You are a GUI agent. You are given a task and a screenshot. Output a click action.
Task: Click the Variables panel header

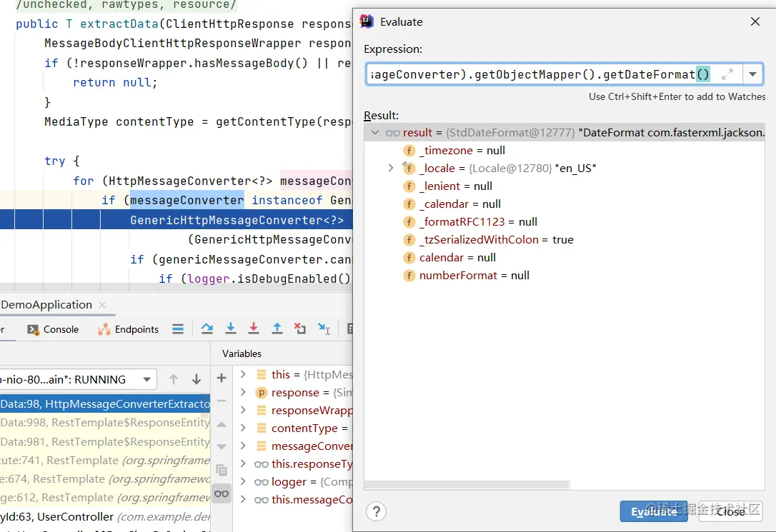(x=242, y=353)
